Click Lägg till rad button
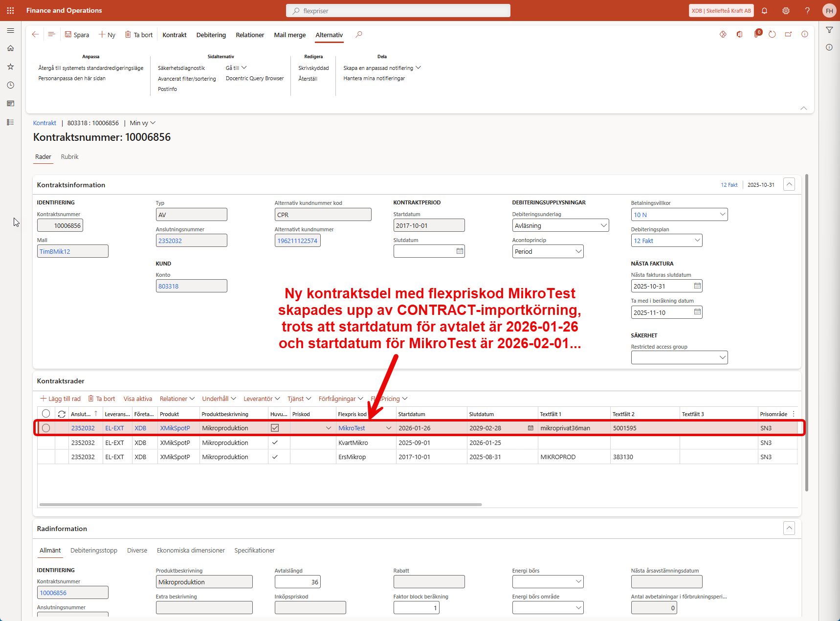 [60, 399]
